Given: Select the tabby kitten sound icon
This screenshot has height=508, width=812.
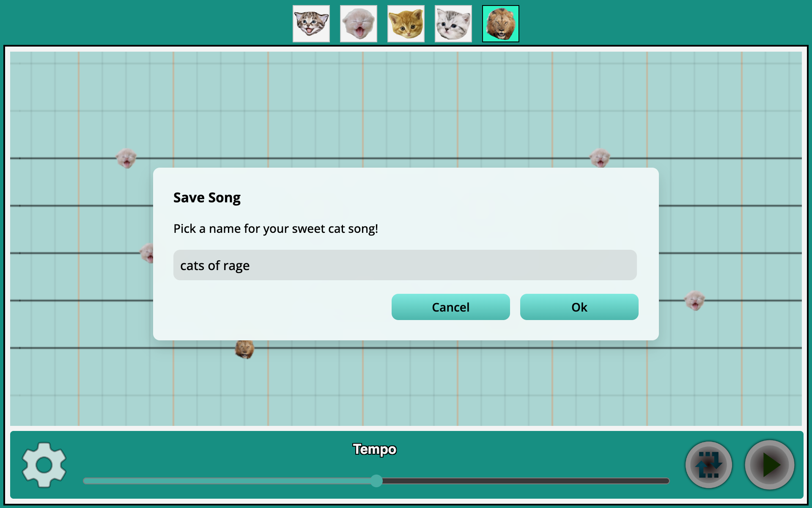Looking at the screenshot, I should 311,24.
